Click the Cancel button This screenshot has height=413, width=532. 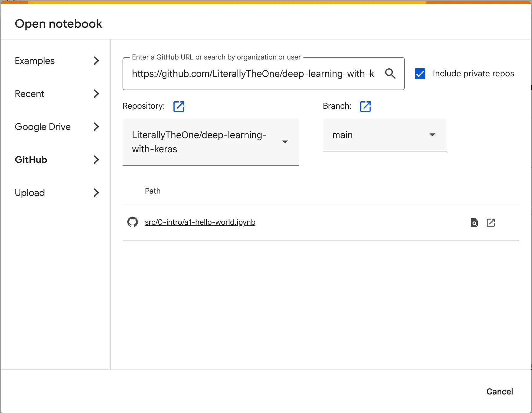click(x=499, y=391)
